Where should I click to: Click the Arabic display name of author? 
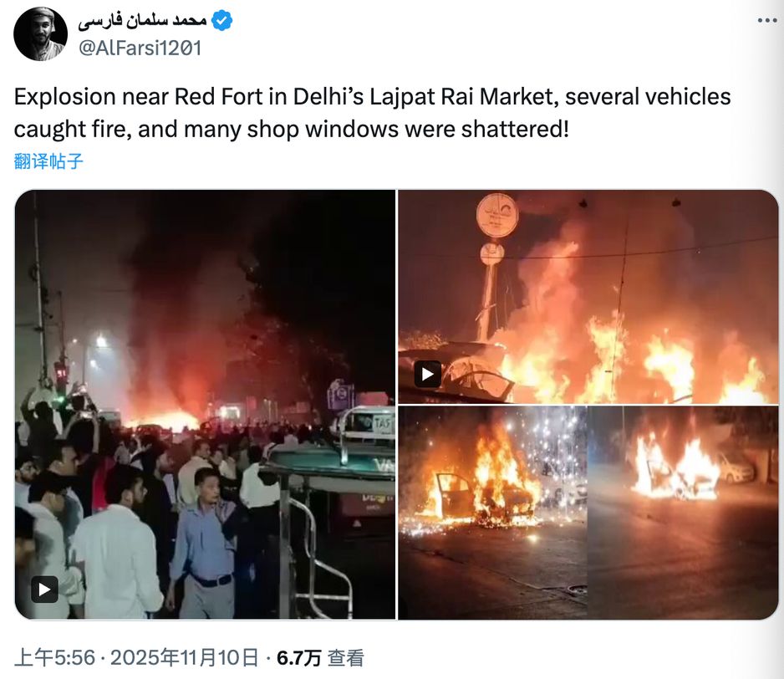[x=142, y=20]
